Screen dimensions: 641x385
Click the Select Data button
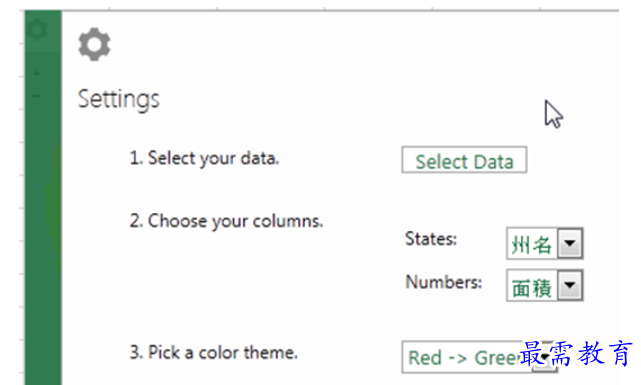click(464, 160)
